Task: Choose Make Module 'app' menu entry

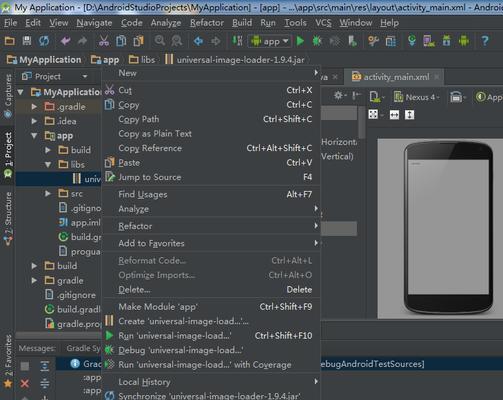Action: click(211, 307)
